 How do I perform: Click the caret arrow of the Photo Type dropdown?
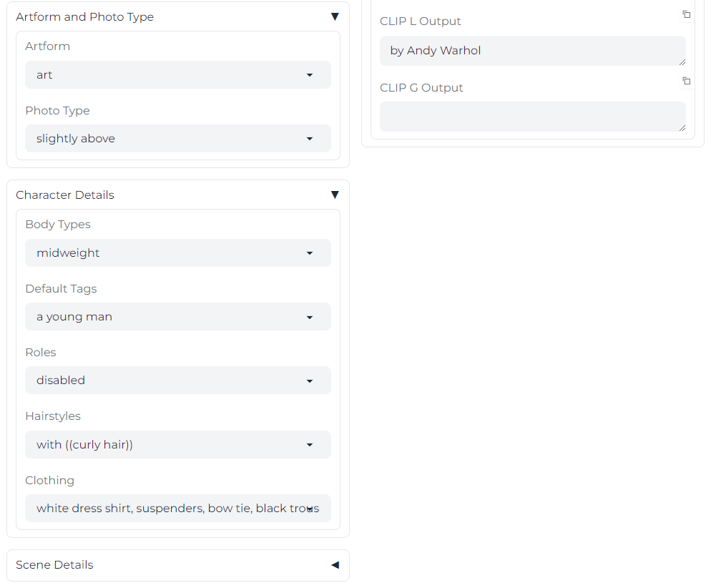(x=310, y=139)
